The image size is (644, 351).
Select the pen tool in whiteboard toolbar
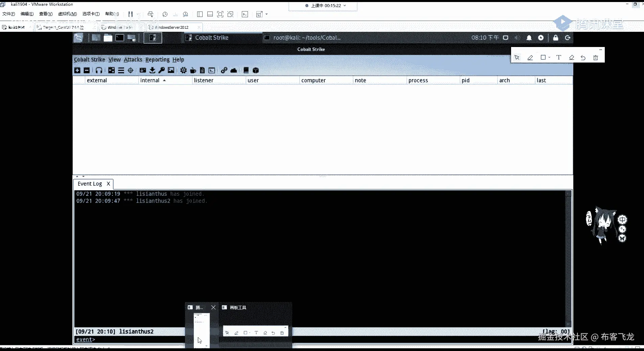click(x=530, y=58)
